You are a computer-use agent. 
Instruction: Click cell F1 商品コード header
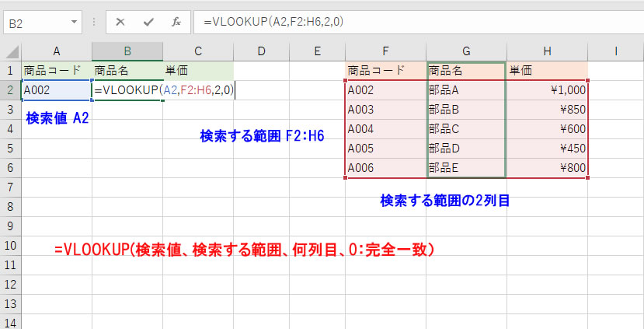385,70
